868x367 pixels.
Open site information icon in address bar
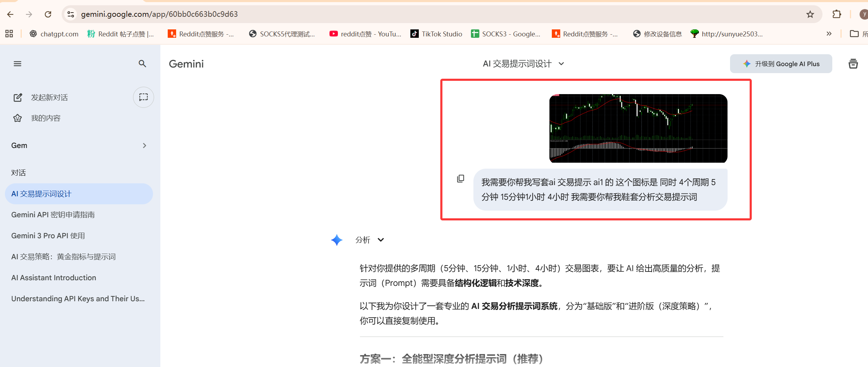(71, 14)
